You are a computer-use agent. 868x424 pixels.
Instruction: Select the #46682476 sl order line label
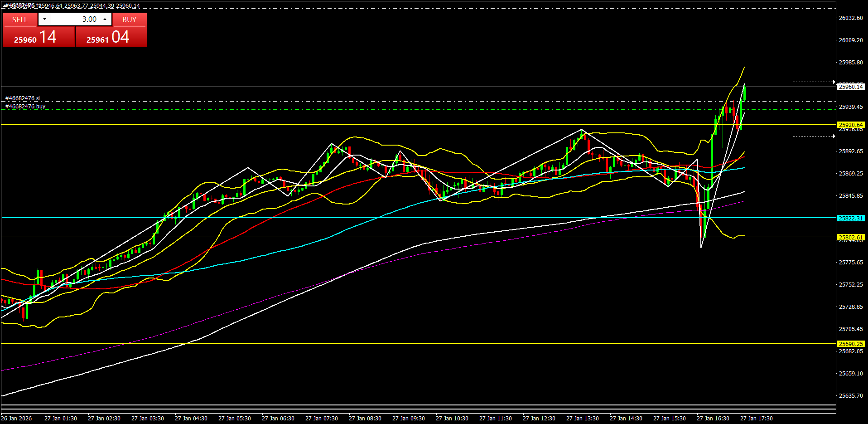(x=23, y=98)
